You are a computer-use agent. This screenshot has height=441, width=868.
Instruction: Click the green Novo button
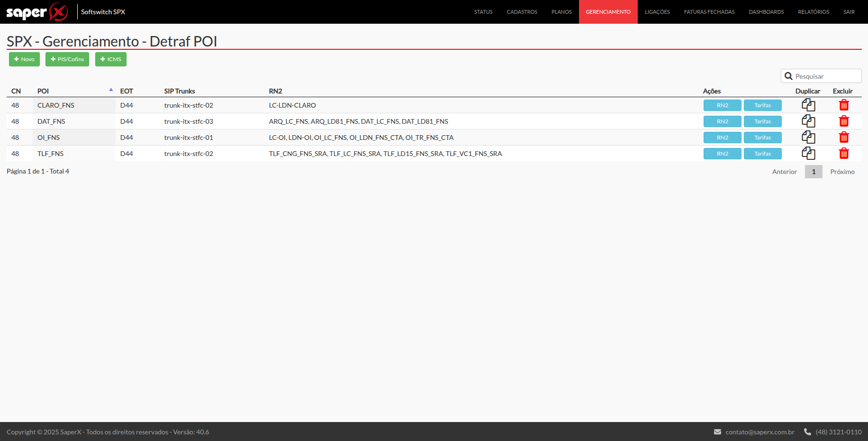pos(24,59)
